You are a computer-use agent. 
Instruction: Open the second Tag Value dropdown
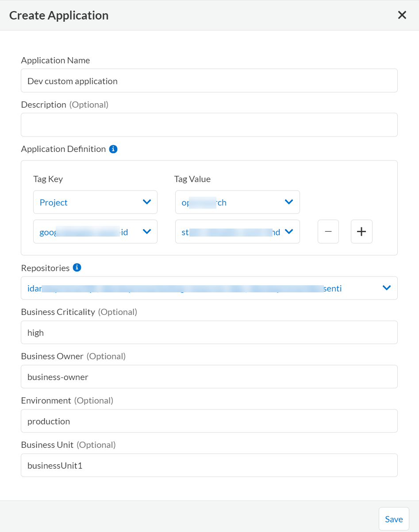[x=238, y=232]
